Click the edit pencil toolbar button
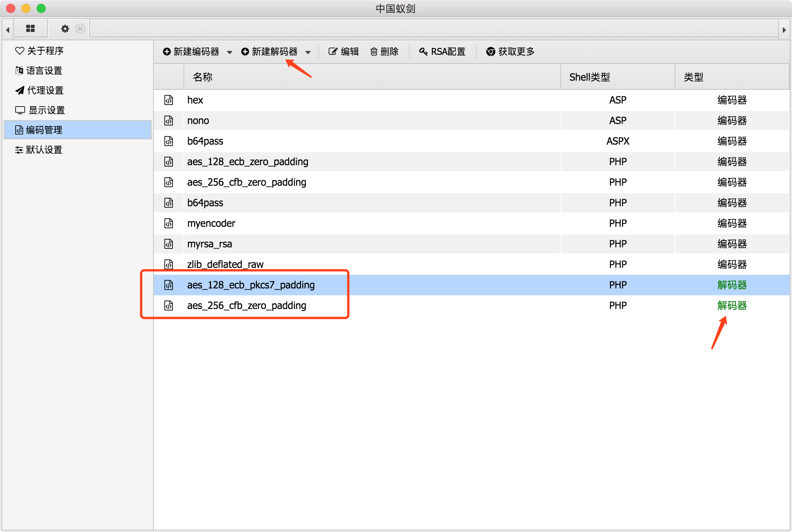 [x=343, y=51]
